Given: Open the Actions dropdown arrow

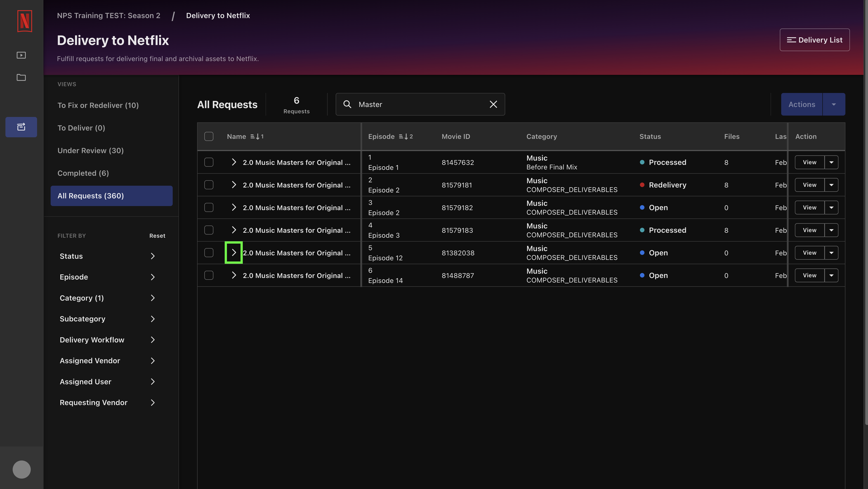Looking at the screenshot, I should (x=834, y=104).
